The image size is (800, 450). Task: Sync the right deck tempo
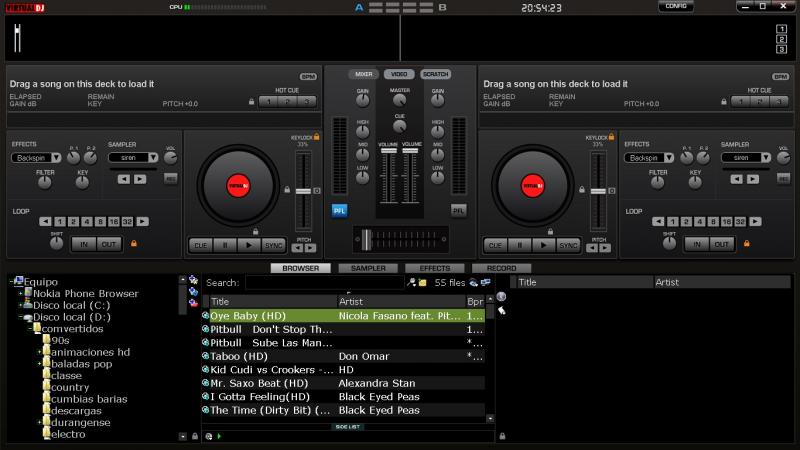click(x=568, y=245)
